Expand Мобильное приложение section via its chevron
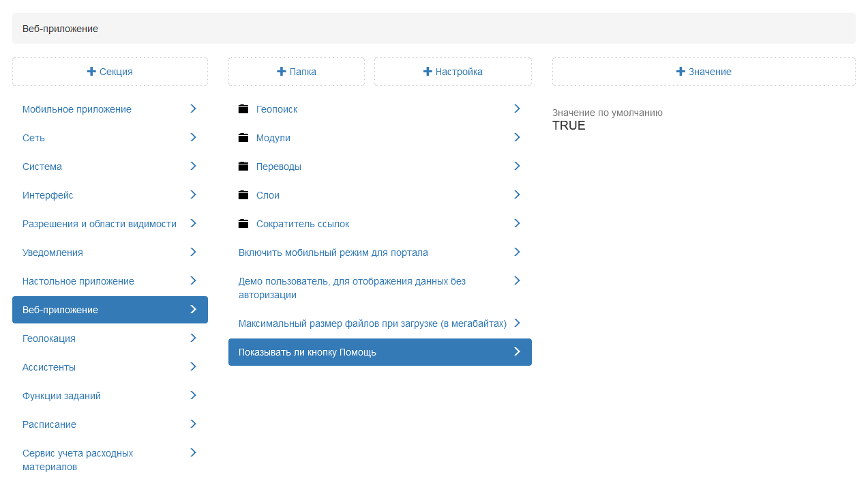 pos(193,108)
